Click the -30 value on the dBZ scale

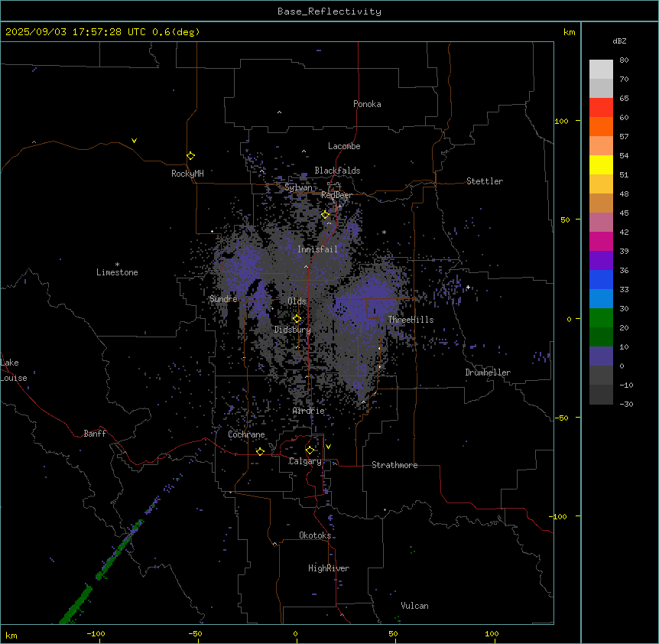tap(626, 404)
